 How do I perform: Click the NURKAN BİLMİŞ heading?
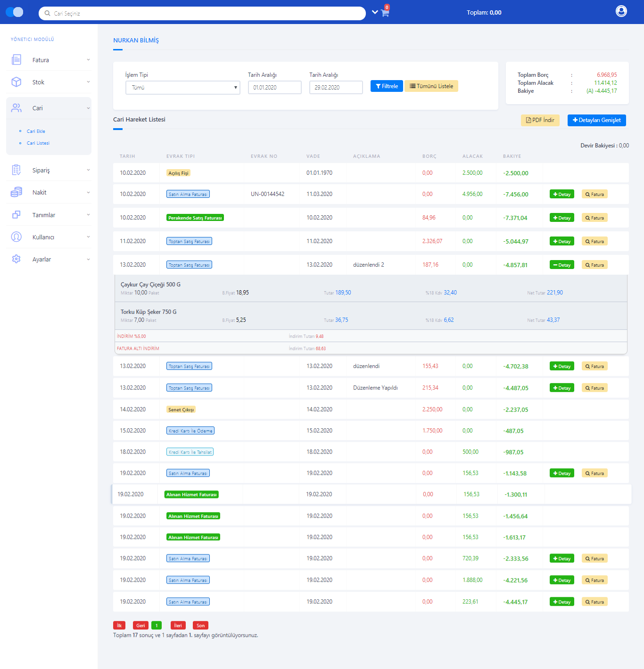[x=136, y=41]
